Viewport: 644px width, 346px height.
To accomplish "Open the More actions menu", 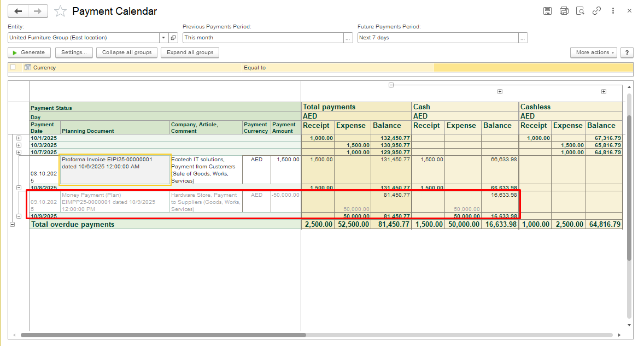I will point(593,52).
